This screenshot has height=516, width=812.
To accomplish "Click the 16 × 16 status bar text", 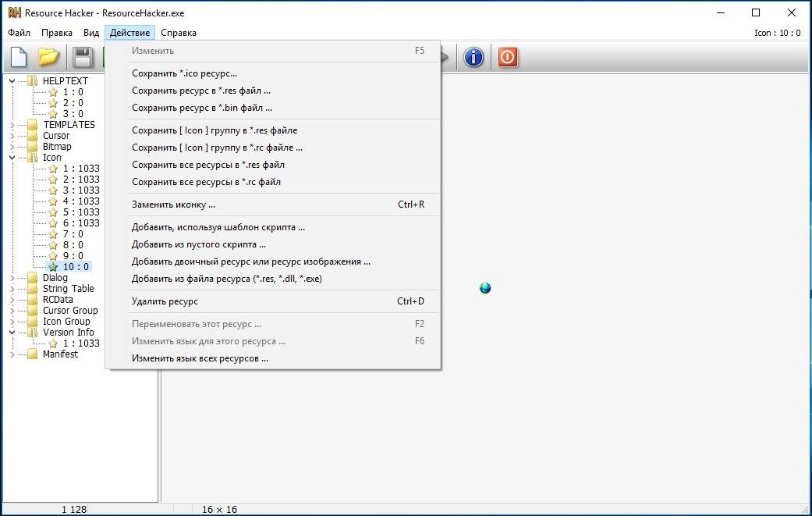I will pyautogui.click(x=219, y=509).
